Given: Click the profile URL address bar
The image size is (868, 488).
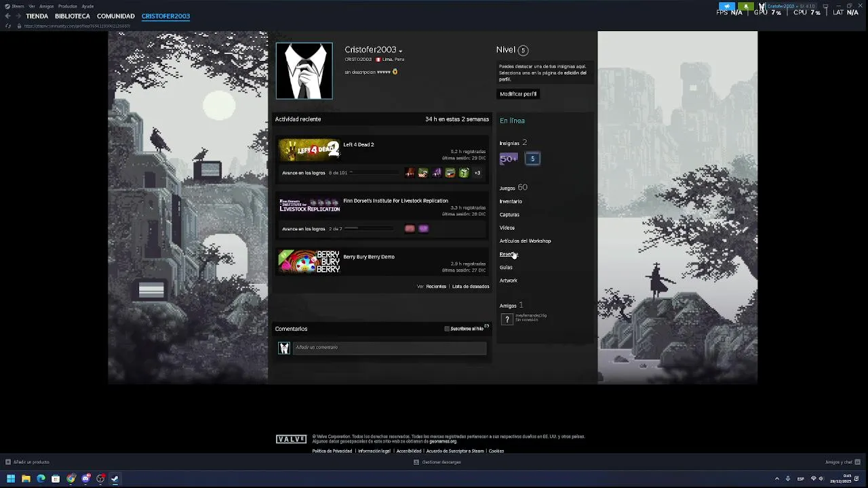Looking at the screenshot, I should click(77, 26).
